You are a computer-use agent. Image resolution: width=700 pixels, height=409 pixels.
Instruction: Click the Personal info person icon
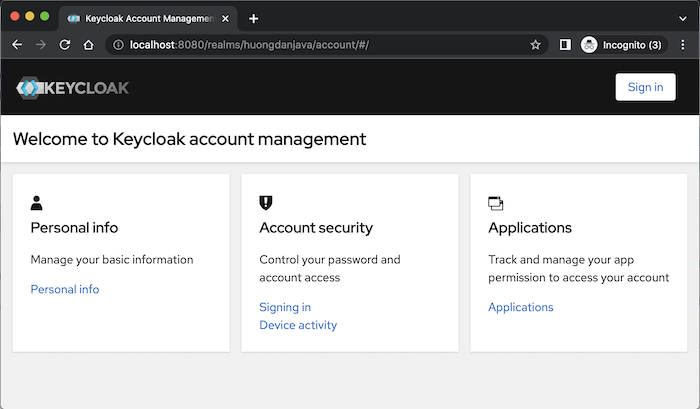[37, 203]
